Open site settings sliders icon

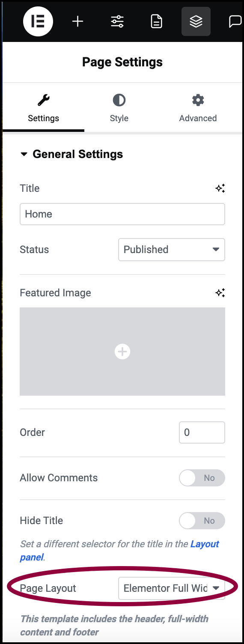117,21
